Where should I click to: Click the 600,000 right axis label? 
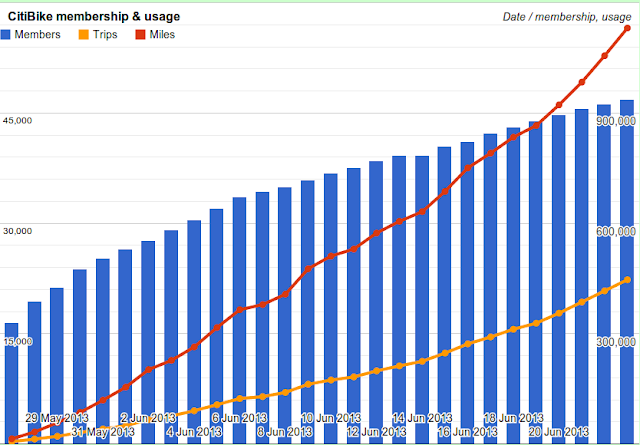[616, 231]
